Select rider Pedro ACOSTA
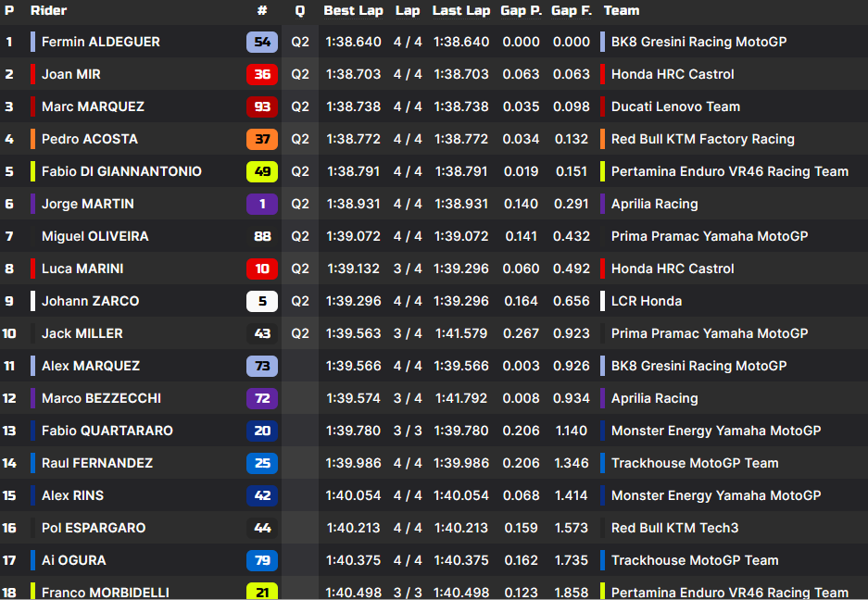The height and width of the screenshot is (600, 868). (x=90, y=139)
